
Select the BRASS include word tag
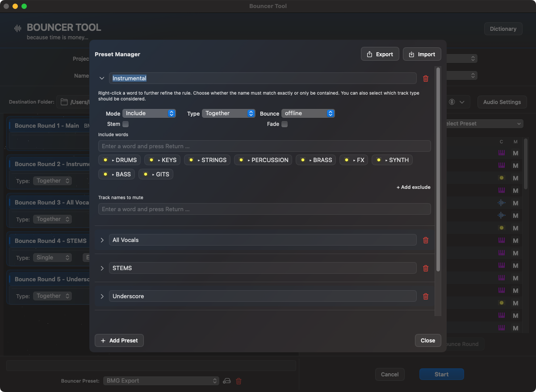(x=316, y=160)
